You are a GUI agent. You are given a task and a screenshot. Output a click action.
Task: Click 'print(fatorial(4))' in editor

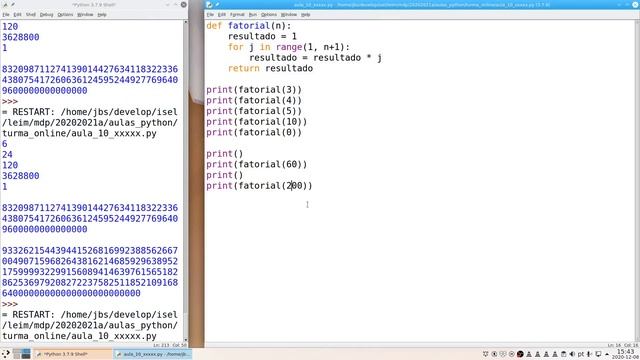click(254, 100)
